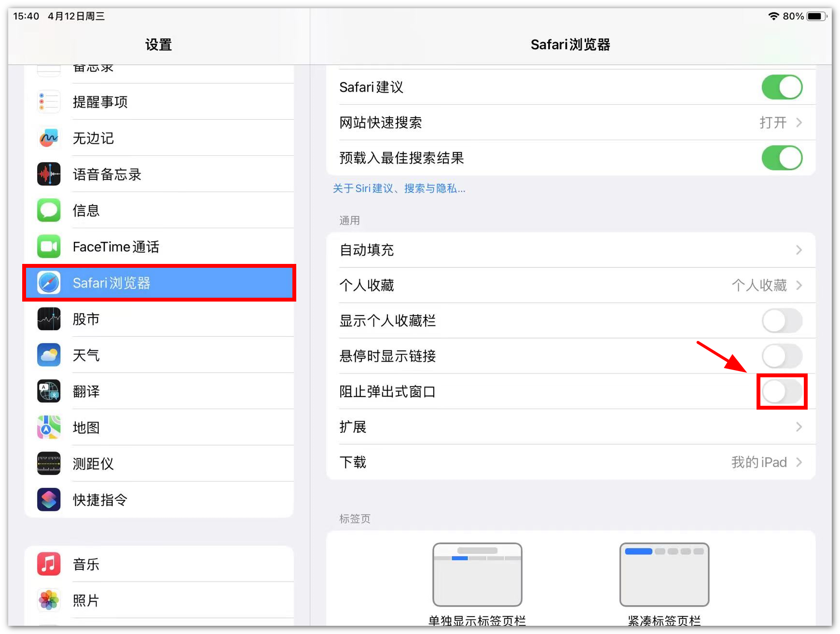Open 测距仪 settings entry
This screenshot has width=840, height=634.
(159, 464)
